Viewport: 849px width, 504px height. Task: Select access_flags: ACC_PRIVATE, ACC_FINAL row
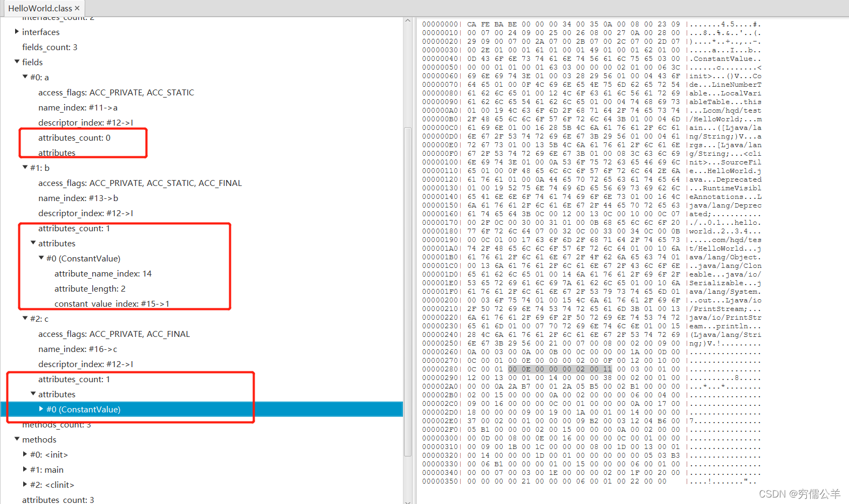(114, 334)
